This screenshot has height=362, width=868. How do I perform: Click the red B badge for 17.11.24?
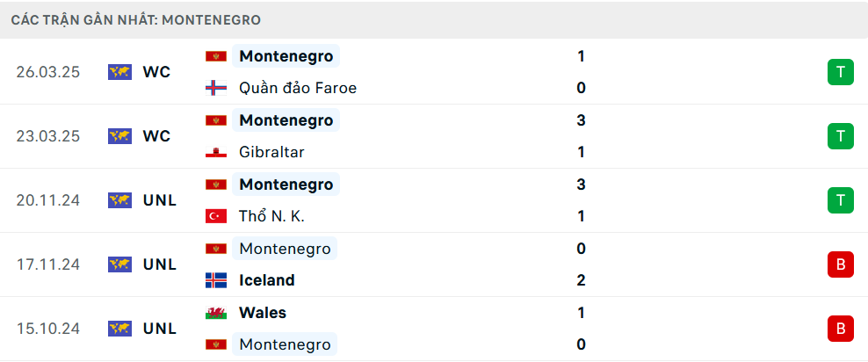[840, 264]
